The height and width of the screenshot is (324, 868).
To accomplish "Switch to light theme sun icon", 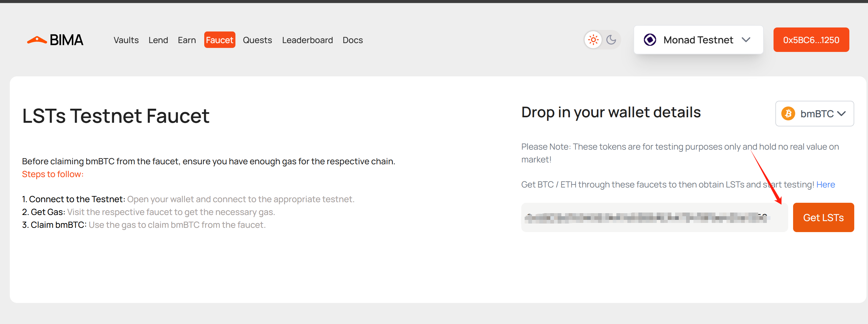I will pos(593,40).
